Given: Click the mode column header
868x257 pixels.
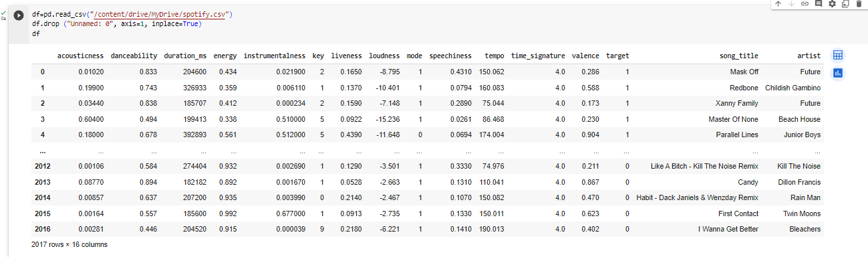Looking at the screenshot, I should 414,56.
